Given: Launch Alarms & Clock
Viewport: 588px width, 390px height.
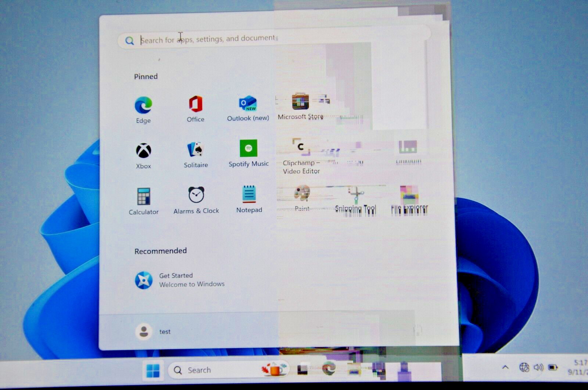Looking at the screenshot, I should (196, 200).
